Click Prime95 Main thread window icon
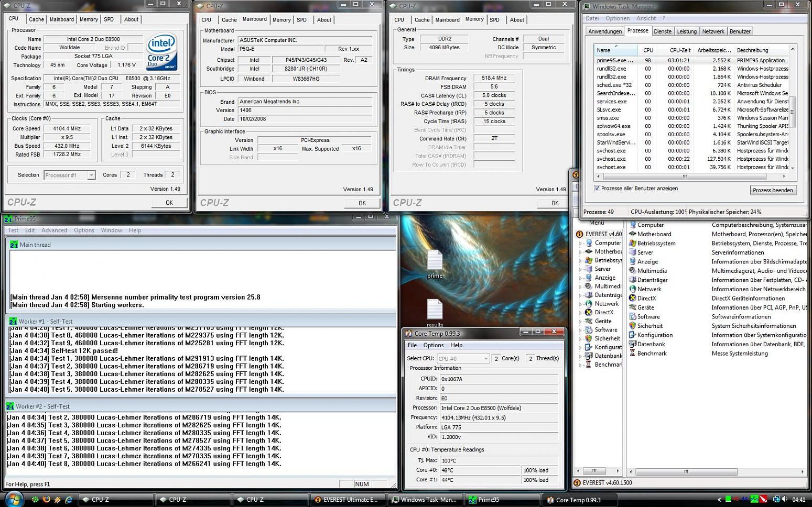 (x=14, y=244)
